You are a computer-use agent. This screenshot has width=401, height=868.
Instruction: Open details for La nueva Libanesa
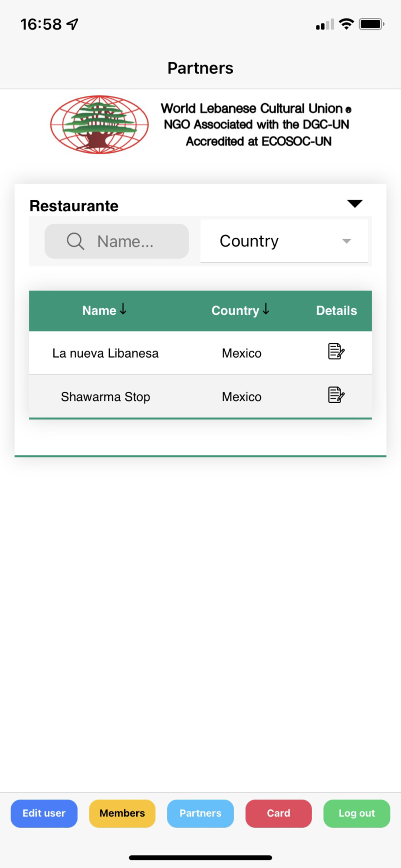tap(336, 352)
